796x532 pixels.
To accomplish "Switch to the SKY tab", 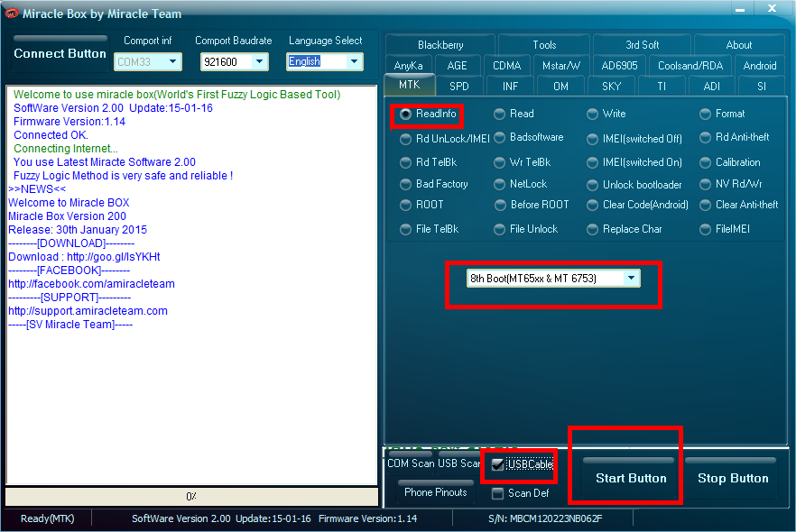I will (611, 87).
